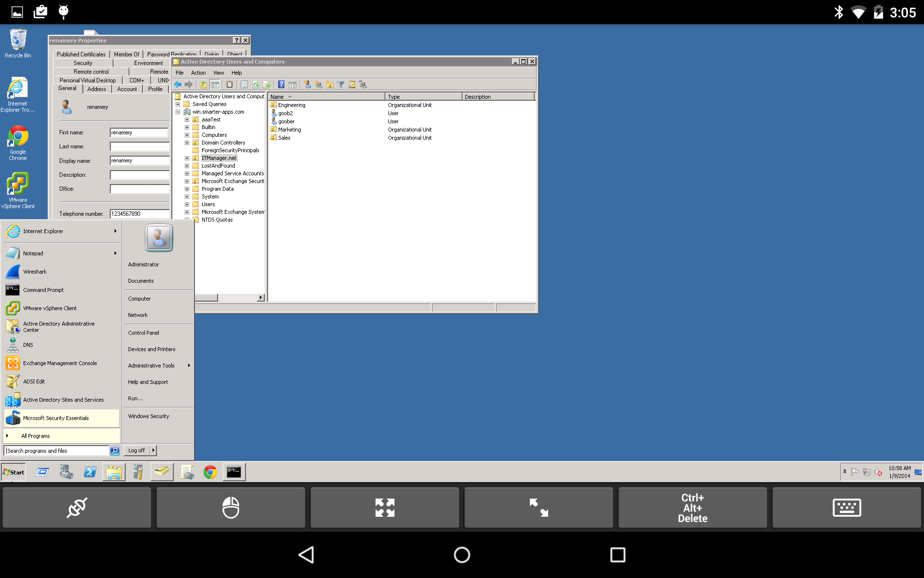Open Help via blue question mark icon

[281, 85]
